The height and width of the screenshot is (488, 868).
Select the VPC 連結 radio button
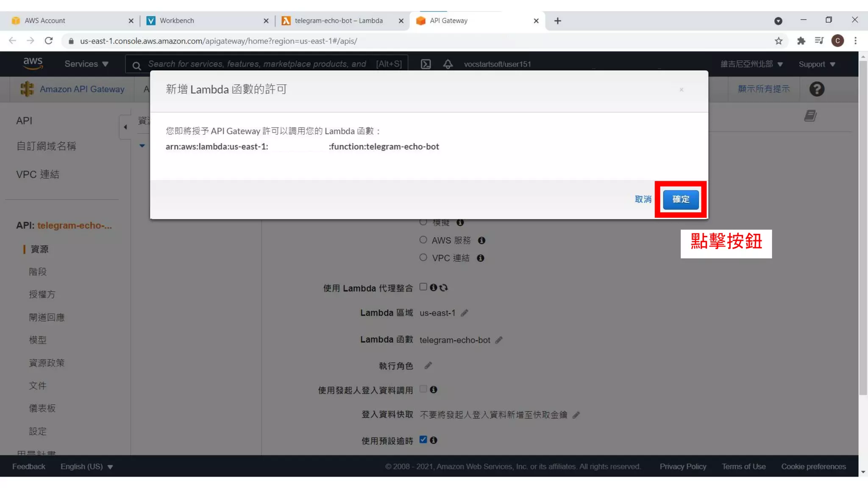click(x=423, y=258)
